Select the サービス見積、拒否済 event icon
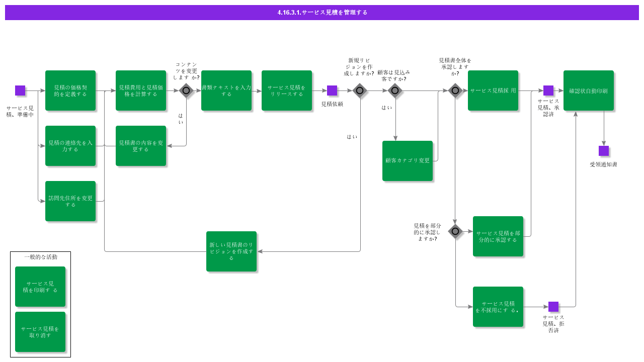The width and height of the screenshot is (644, 362). click(554, 306)
